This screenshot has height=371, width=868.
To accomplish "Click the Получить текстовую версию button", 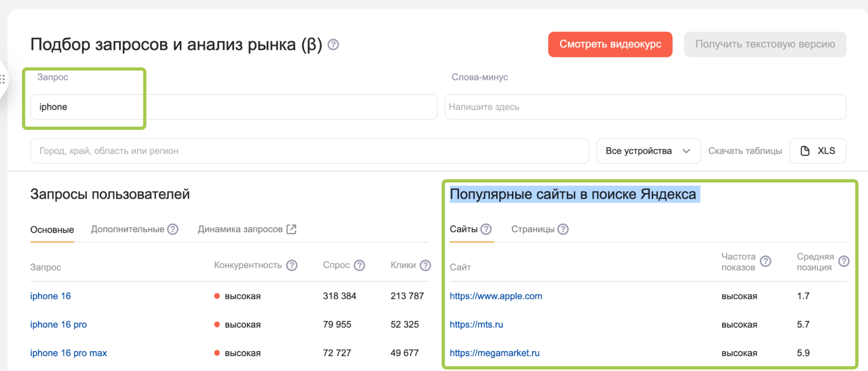I will (765, 44).
